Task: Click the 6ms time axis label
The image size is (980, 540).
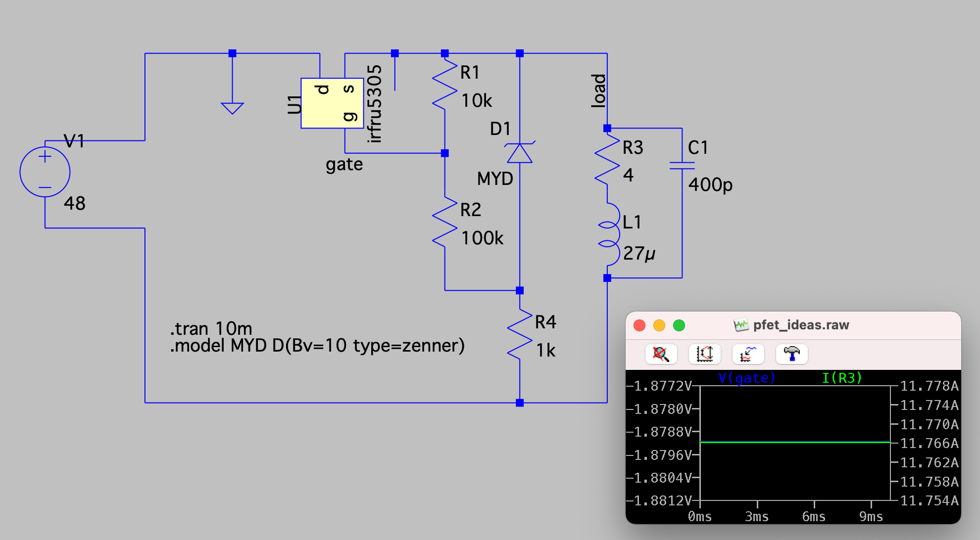Action: tap(814, 517)
